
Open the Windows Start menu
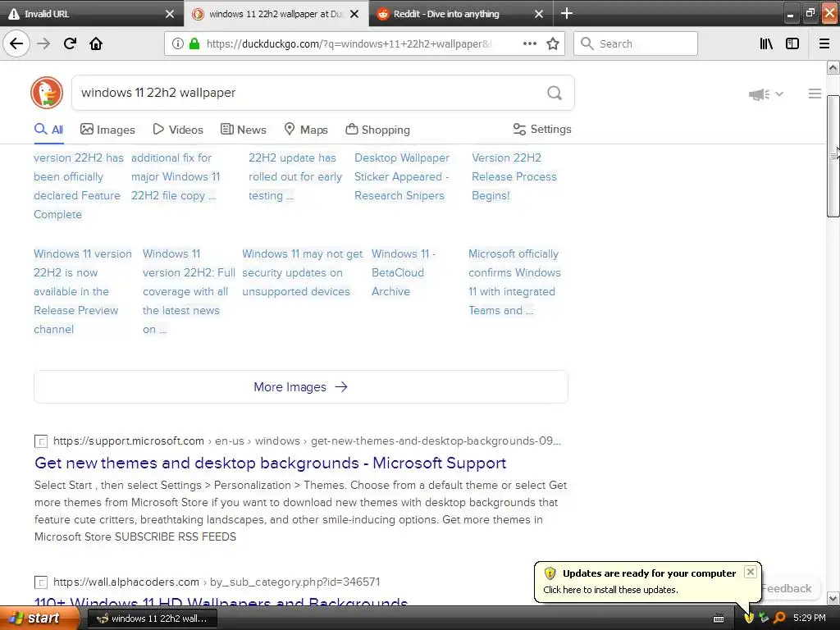39,619
